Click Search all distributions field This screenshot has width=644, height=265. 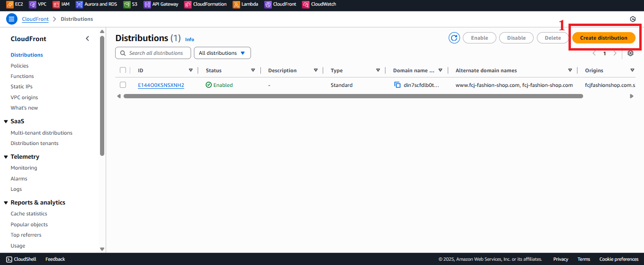pyautogui.click(x=153, y=53)
